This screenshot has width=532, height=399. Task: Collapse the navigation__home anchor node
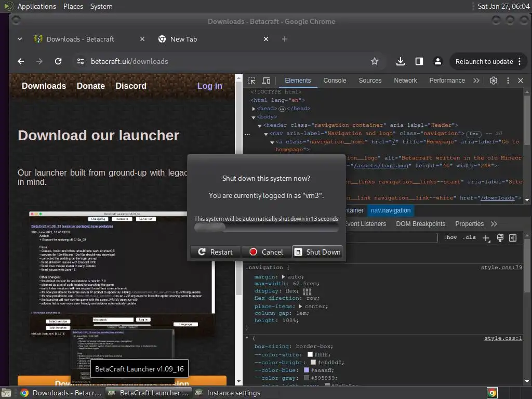pos(272,142)
